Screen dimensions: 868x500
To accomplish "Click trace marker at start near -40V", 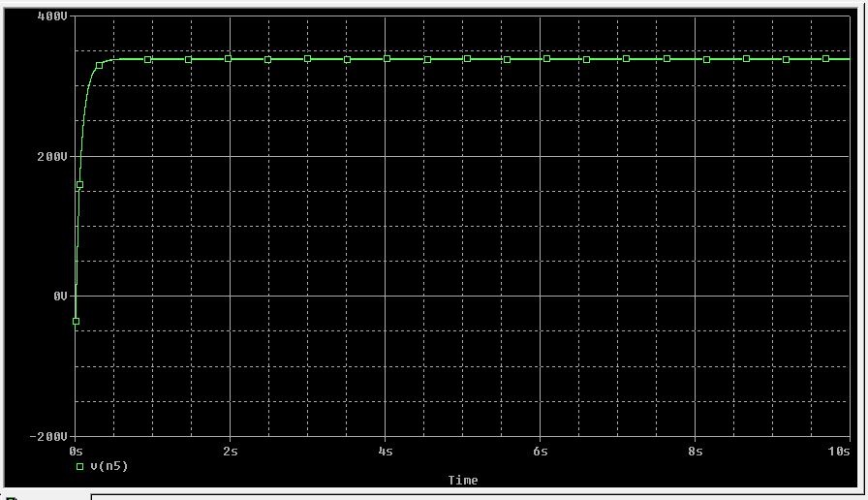I will coord(76,322).
